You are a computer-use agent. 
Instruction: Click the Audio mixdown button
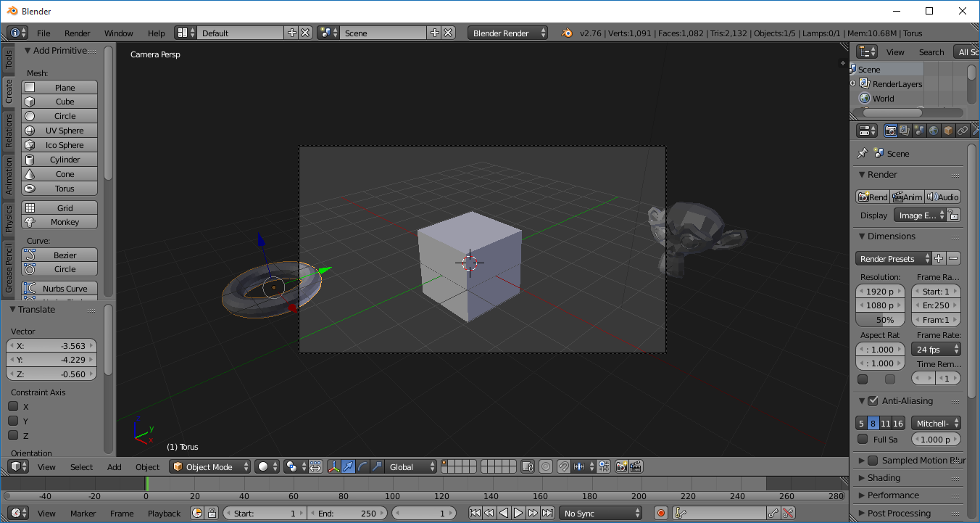tap(943, 197)
